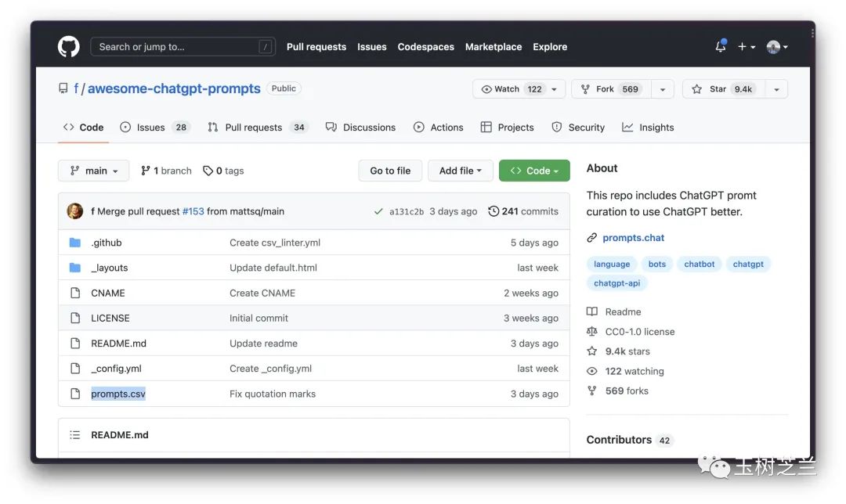This screenshot has height=504, width=846.
Task: Visit the prompts.chat website link
Action: pos(634,238)
